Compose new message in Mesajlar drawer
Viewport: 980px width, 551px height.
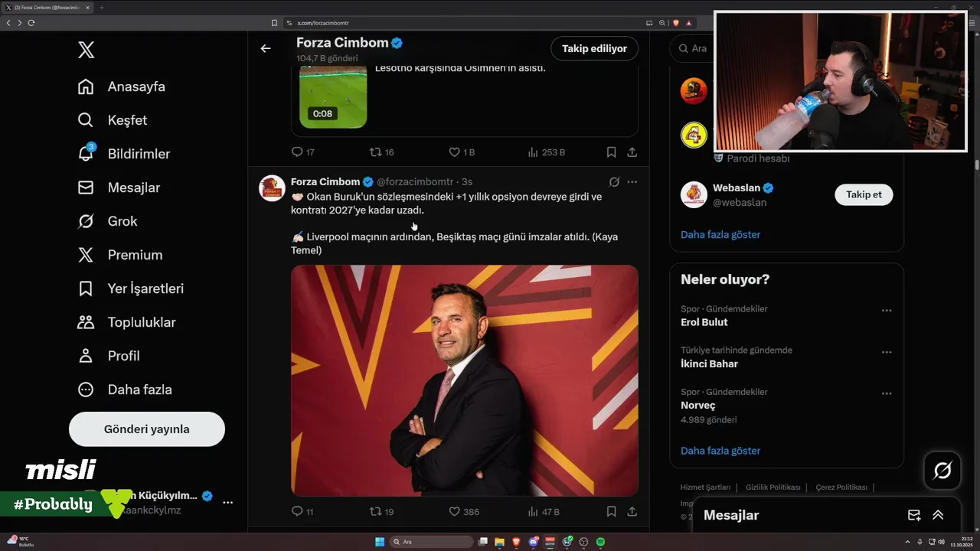click(x=914, y=515)
